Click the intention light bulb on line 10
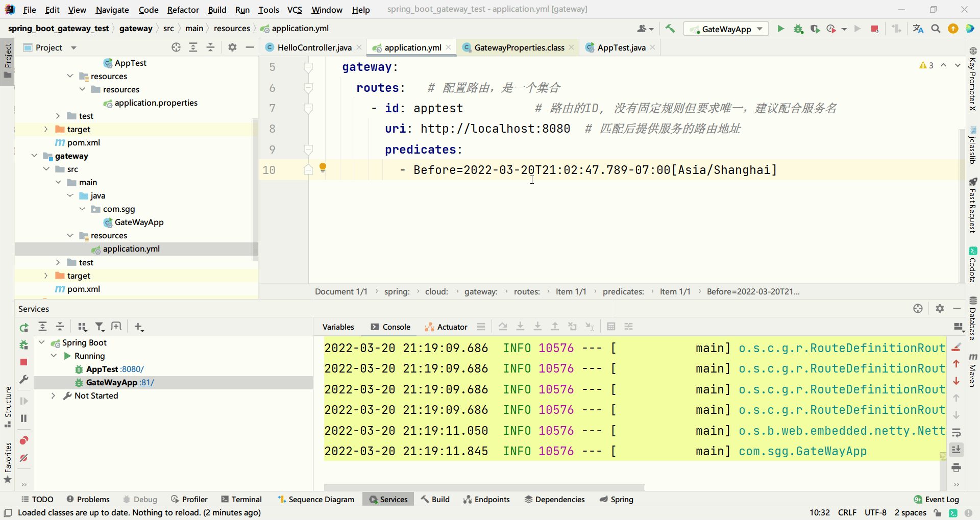The image size is (980, 520). (x=323, y=167)
